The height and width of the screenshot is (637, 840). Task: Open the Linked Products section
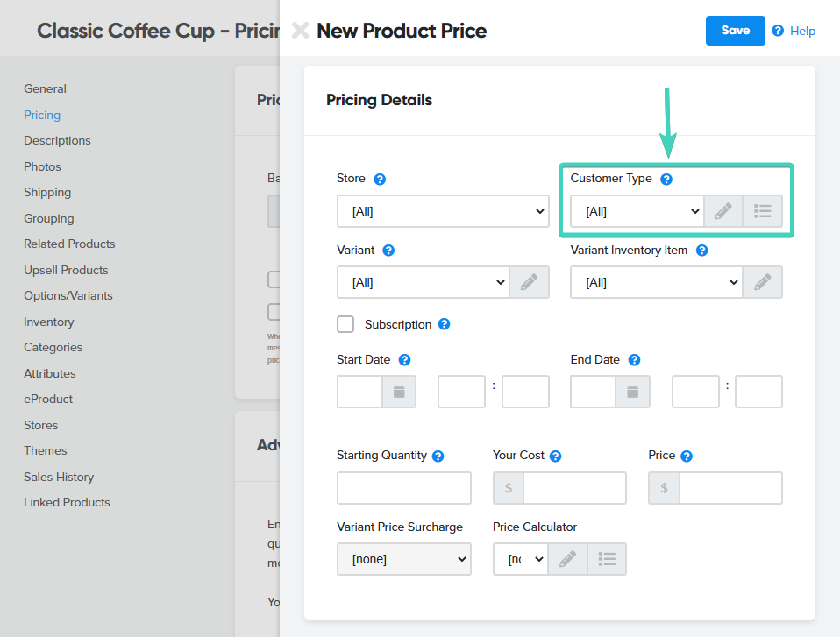tap(67, 503)
